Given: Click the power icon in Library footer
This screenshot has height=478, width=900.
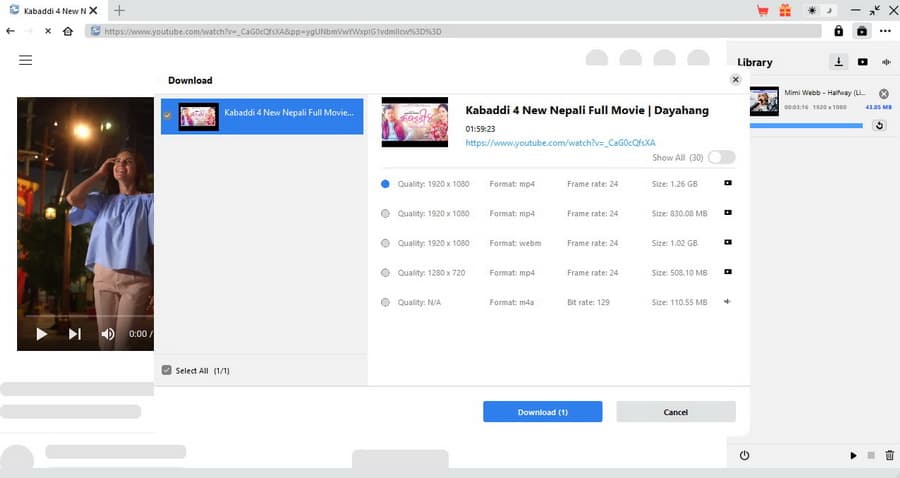Looking at the screenshot, I should coord(745,456).
